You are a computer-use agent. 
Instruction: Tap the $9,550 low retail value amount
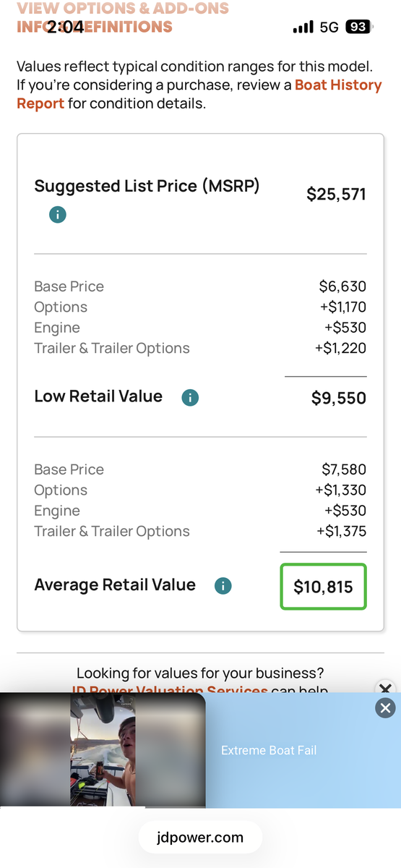click(339, 398)
